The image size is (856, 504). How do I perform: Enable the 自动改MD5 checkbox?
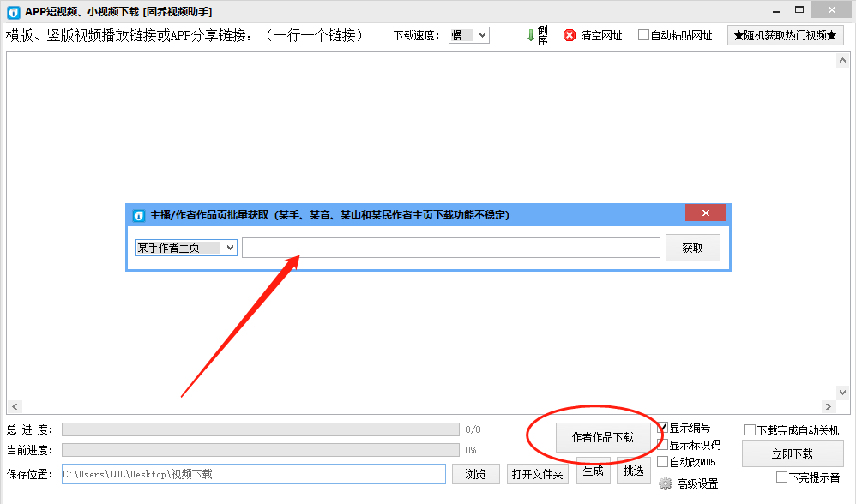click(662, 461)
